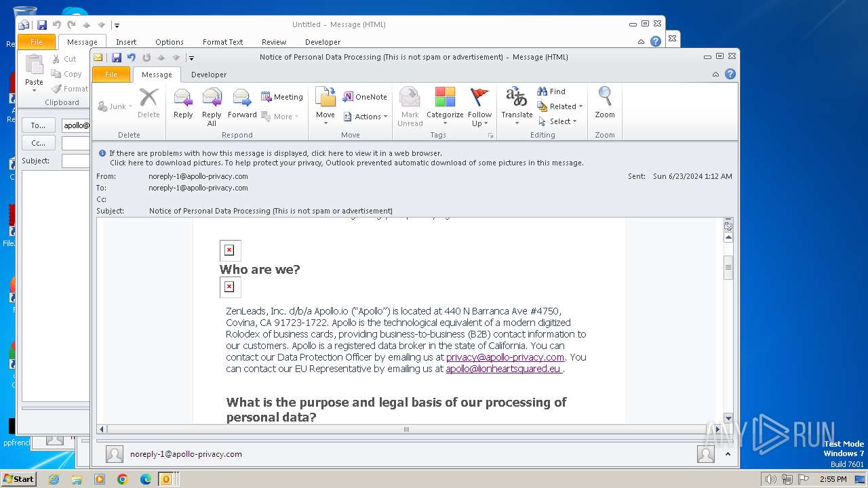The image size is (868, 488).
Task: Forward this email message
Action: [x=242, y=104]
